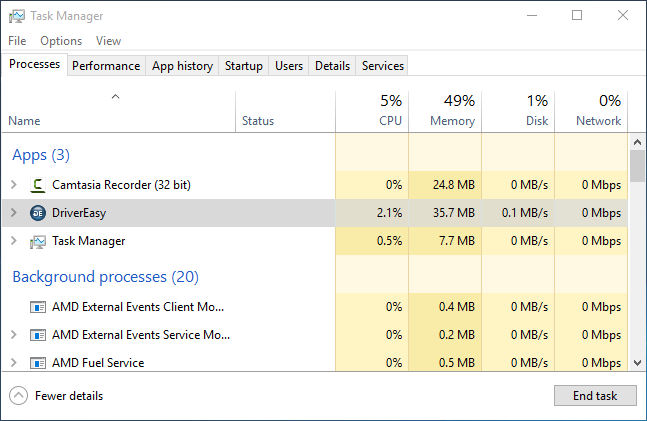Click Background processes (20) group header
Screen dimensions: 647x421
pos(106,277)
